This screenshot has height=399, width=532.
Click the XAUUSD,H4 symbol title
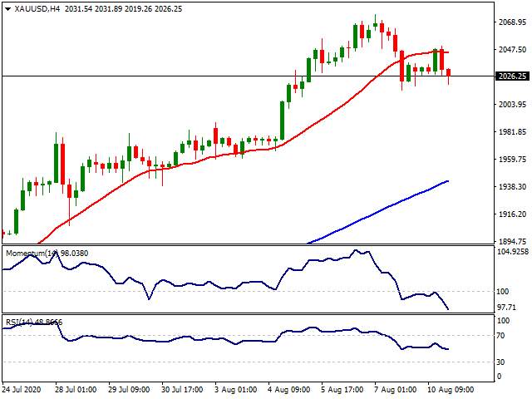click(x=37, y=9)
